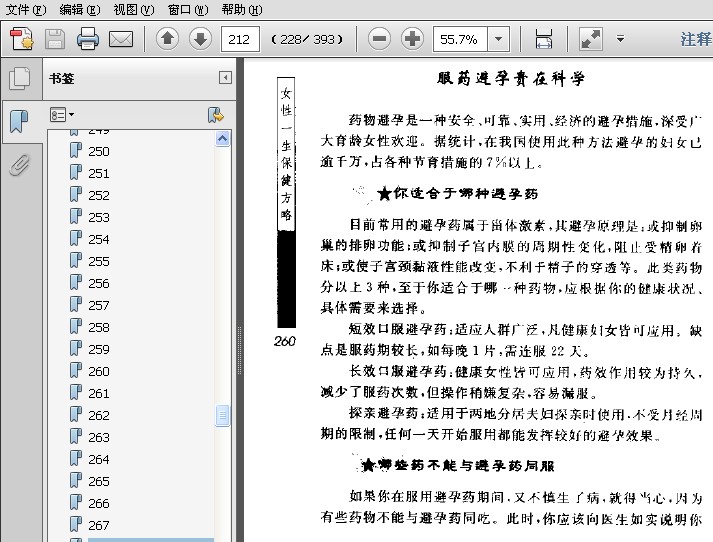Open the 视图(V) menu
The image size is (713, 542).
pos(133,9)
